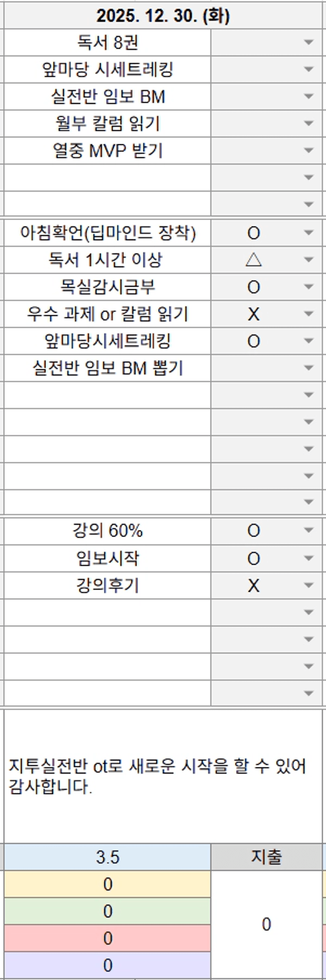
Task: Open status dropdown for 강의 60%
Action: [309, 531]
